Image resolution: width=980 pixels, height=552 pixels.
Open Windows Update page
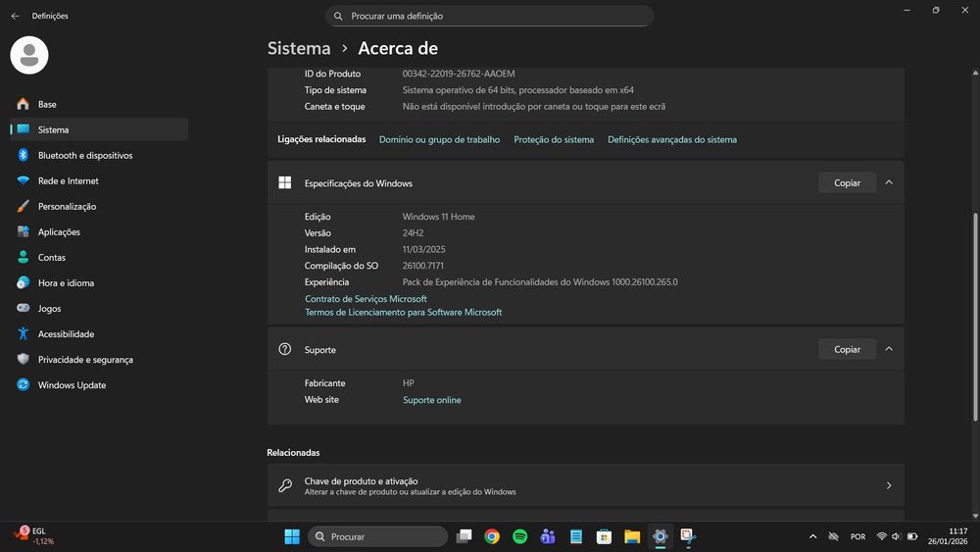(x=99, y=385)
